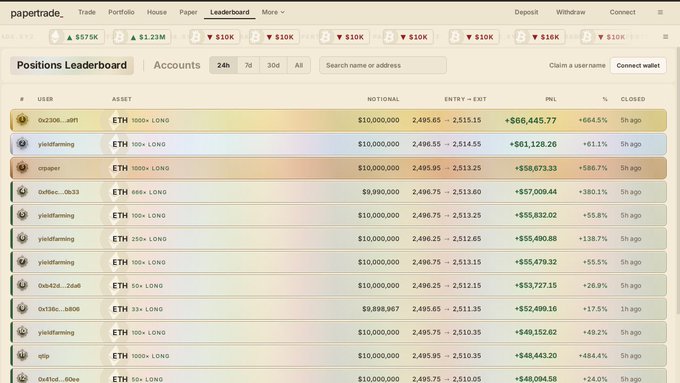Image resolution: width=680 pixels, height=383 pixels.
Task: Select the Leaderboard tab
Action: pos(229,12)
